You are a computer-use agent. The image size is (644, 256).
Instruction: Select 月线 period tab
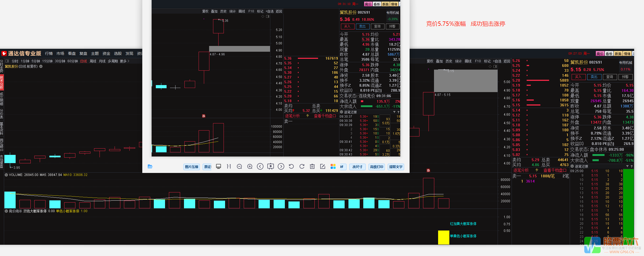click(x=102, y=61)
